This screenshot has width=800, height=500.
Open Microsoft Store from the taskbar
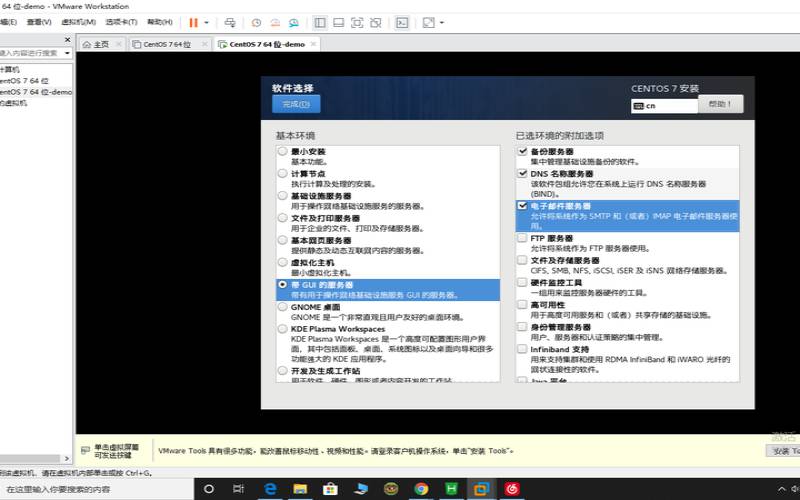[x=330, y=489]
